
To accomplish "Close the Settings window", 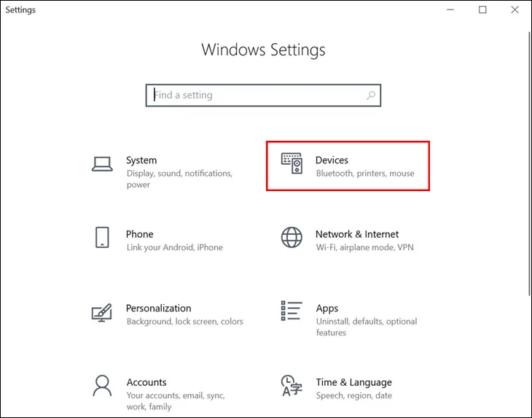I will [x=515, y=9].
